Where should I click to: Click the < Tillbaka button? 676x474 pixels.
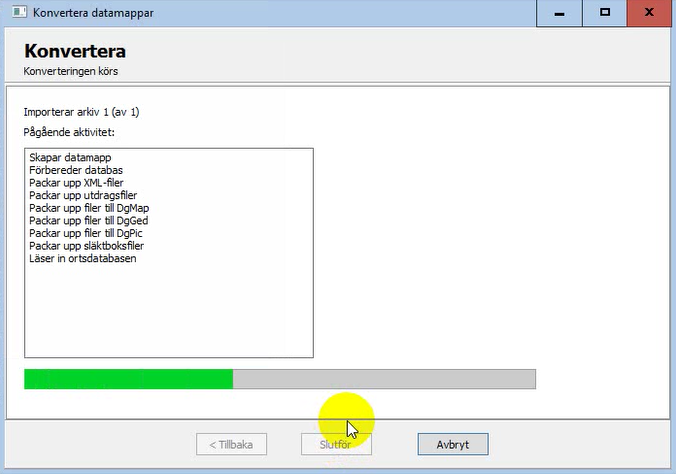[232, 444]
